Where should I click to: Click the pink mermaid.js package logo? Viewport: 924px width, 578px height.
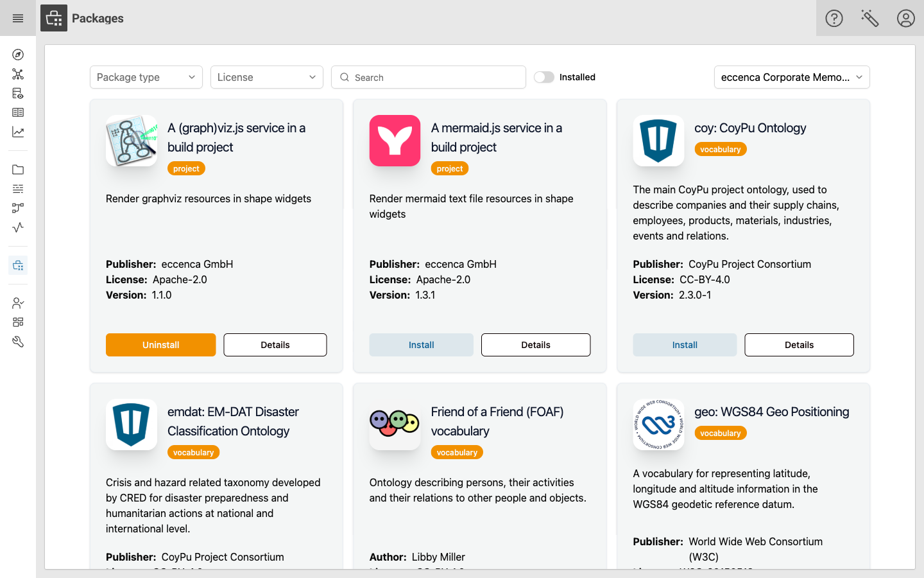tap(395, 141)
